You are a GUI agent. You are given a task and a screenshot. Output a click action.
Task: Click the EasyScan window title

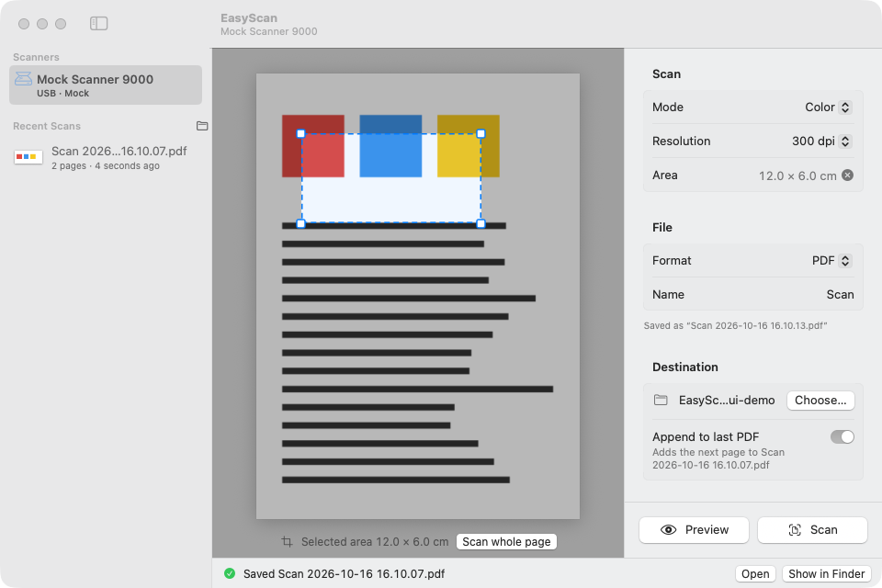249,18
